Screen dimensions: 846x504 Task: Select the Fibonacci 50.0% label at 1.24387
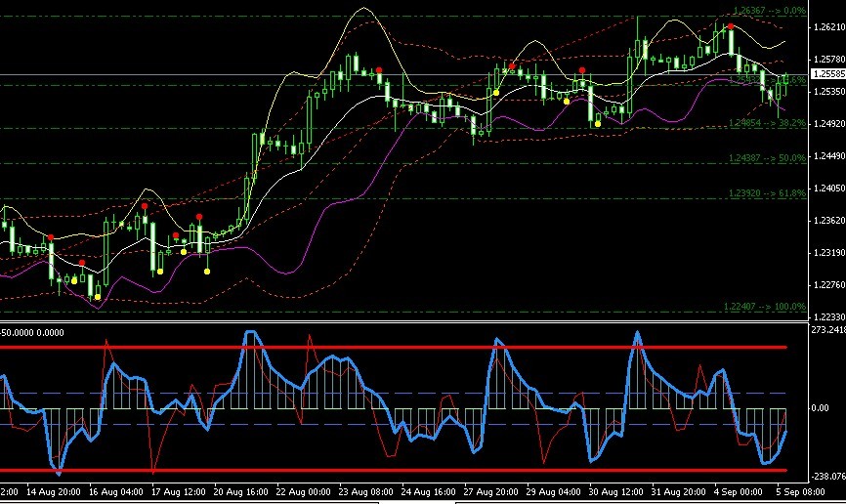coord(767,158)
